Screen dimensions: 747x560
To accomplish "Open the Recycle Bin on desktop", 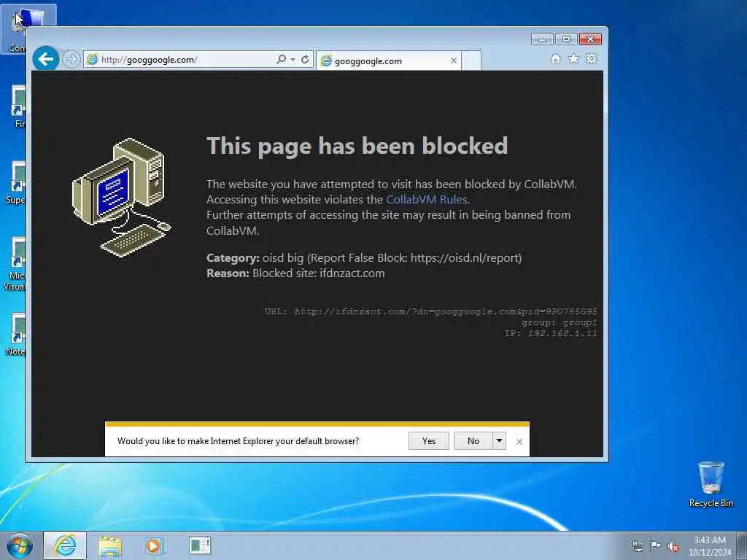I will pos(711,484).
